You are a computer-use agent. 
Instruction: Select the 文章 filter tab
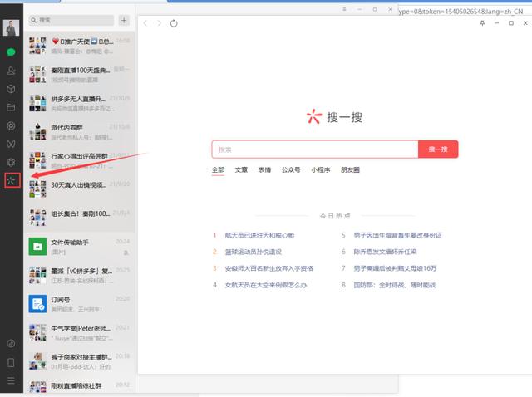pyautogui.click(x=241, y=170)
